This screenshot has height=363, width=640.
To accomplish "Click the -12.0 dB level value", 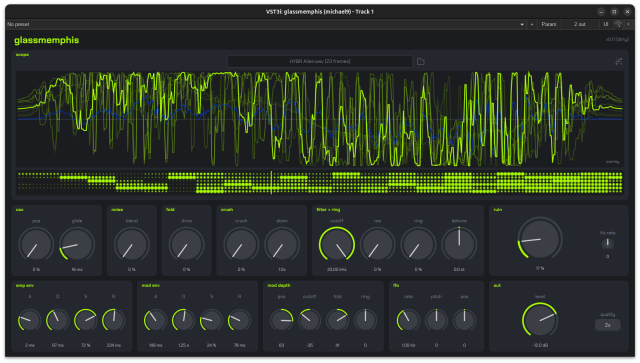I will 540,345.
